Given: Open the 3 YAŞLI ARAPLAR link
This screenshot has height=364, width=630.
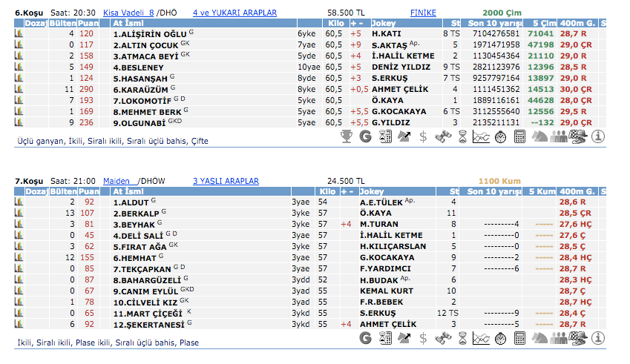Looking at the screenshot, I should [x=226, y=181].
